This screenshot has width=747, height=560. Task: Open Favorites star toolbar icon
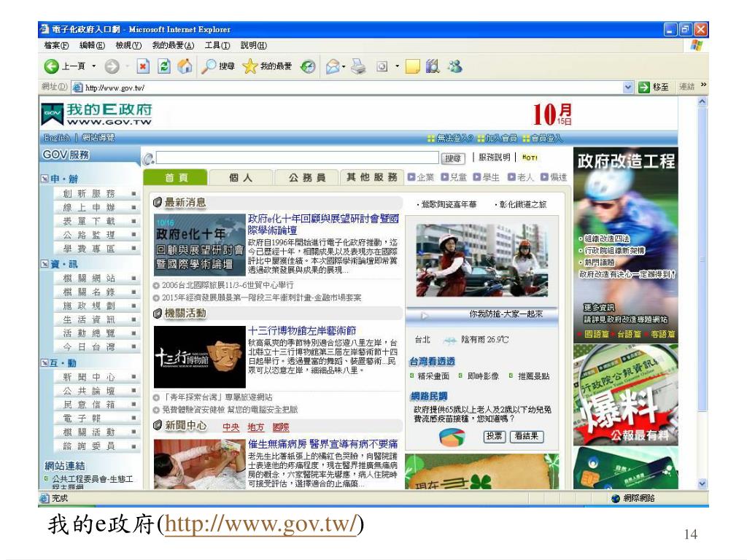tap(249, 66)
